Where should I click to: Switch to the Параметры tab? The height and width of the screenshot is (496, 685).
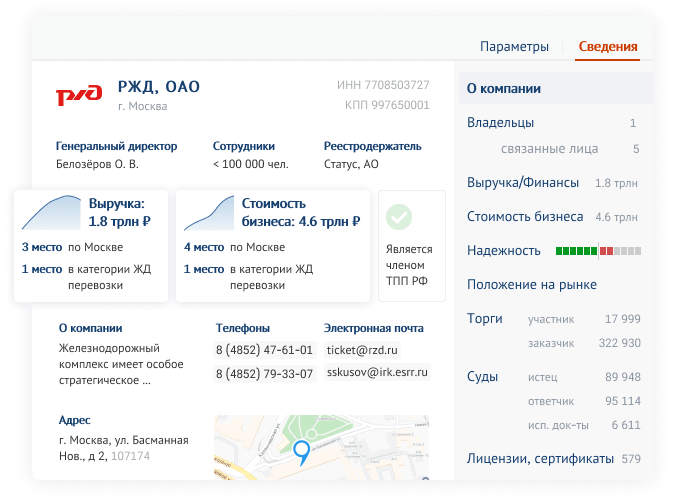pos(514,46)
